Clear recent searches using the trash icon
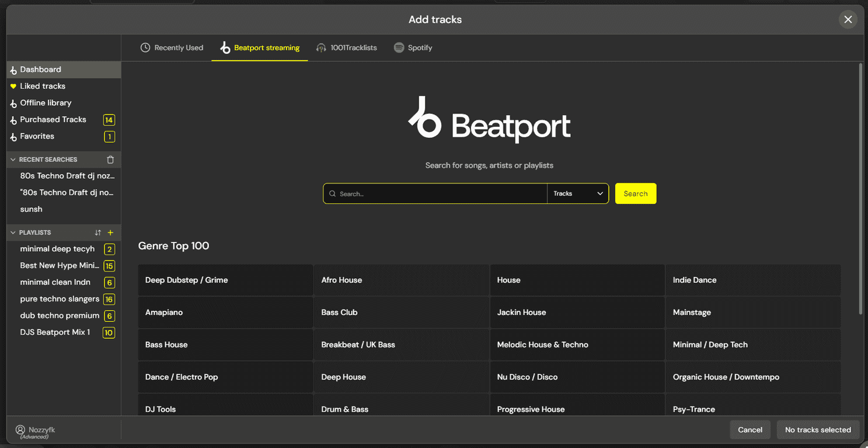Viewport: 868px width, 448px height. coord(110,159)
